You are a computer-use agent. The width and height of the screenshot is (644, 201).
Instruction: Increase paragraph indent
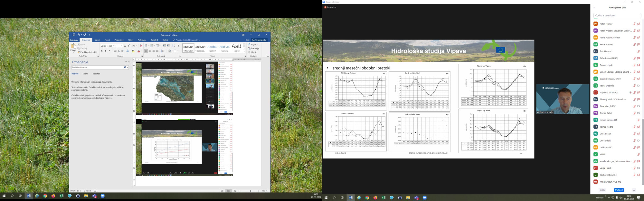169,46
